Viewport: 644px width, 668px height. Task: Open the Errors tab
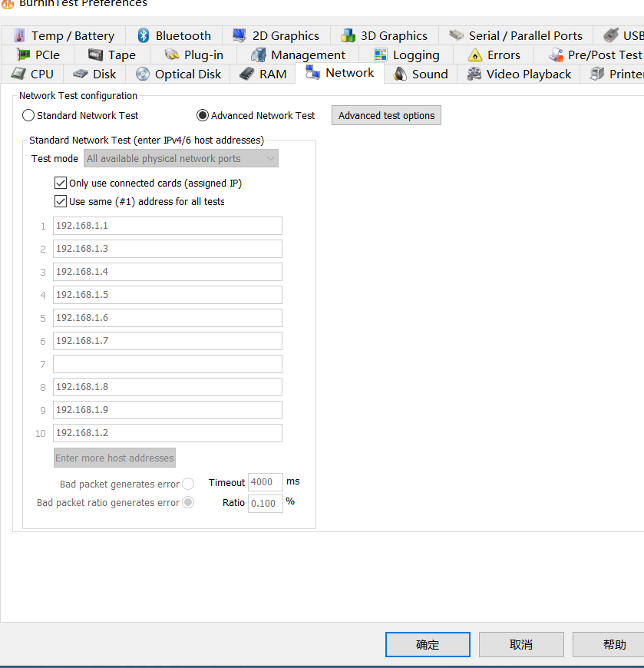click(x=494, y=55)
